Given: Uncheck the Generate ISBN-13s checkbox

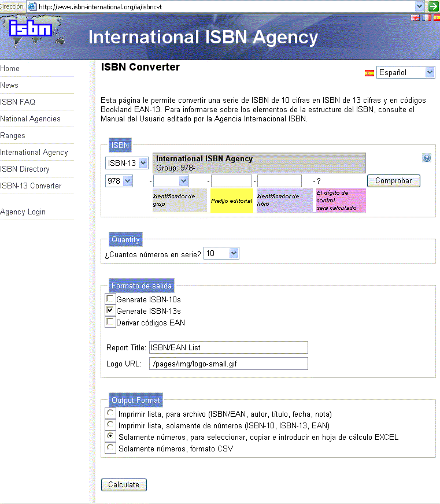Looking at the screenshot, I should point(110,310).
